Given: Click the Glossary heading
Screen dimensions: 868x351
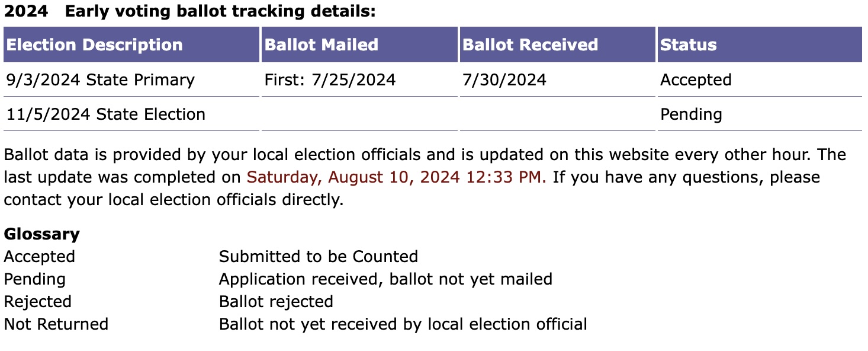Looking at the screenshot, I should 41,234.
